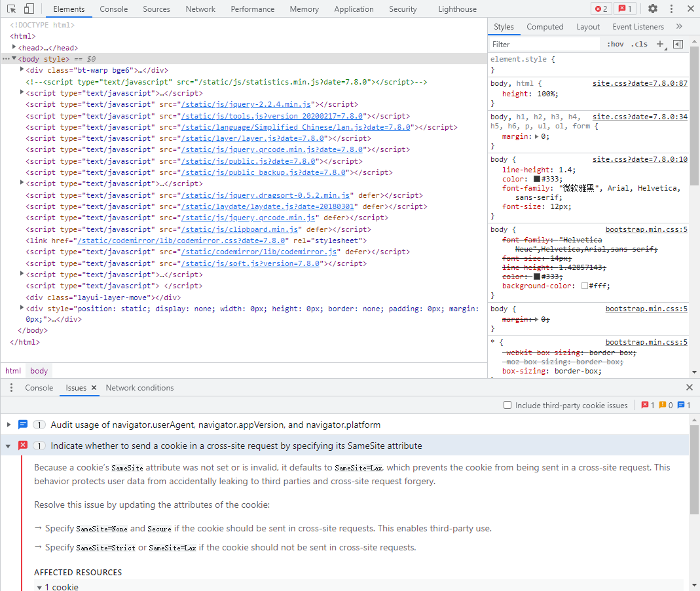The height and width of the screenshot is (591, 700).
Task: Switch to the Layout tab
Action: (588, 27)
